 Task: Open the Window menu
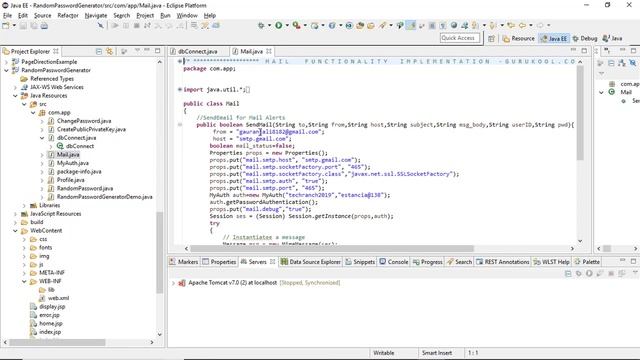(x=187, y=16)
